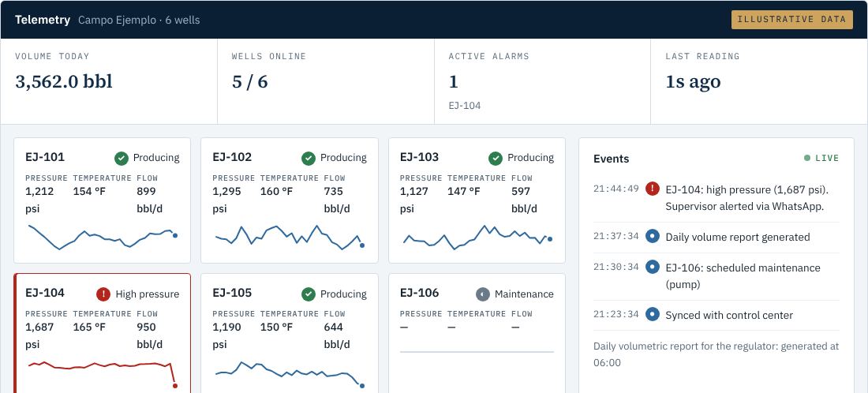Select the 3,562.0 bbl volume value

coord(64,81)
